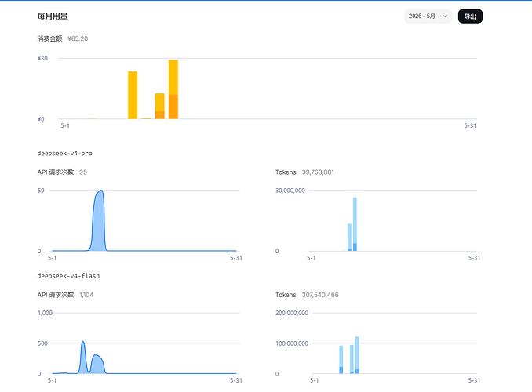Screen dimensions: 532x392
Task: Click the 307,540,466 tokens value
Action: 320,295
